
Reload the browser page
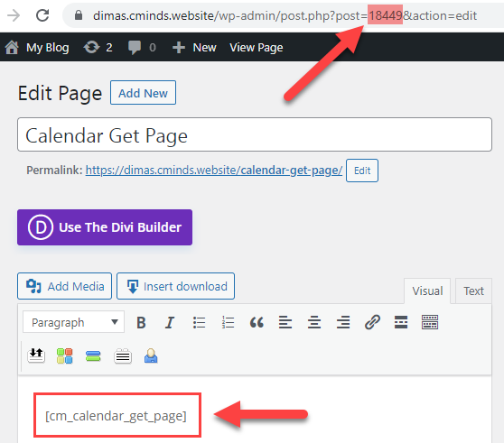click(42, 15)
